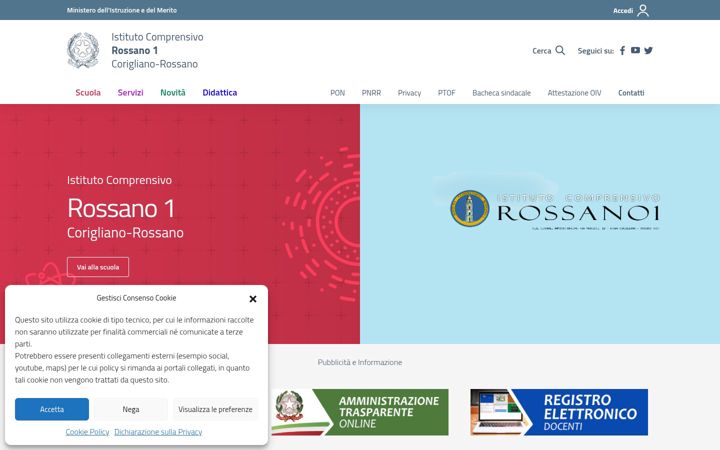This screenshot has width=720, height=450.
Task: Go to the PNRR page
Action: (x=371, y=93)
